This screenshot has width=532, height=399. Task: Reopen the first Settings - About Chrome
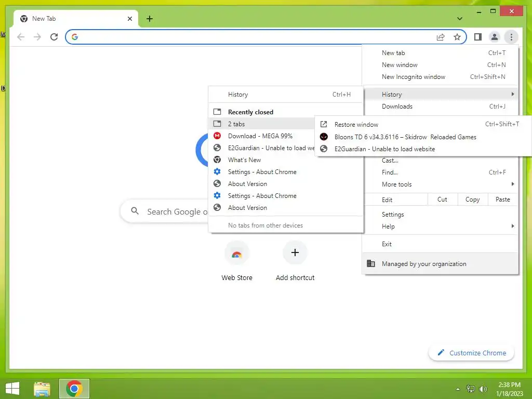(x=286, y=171)
